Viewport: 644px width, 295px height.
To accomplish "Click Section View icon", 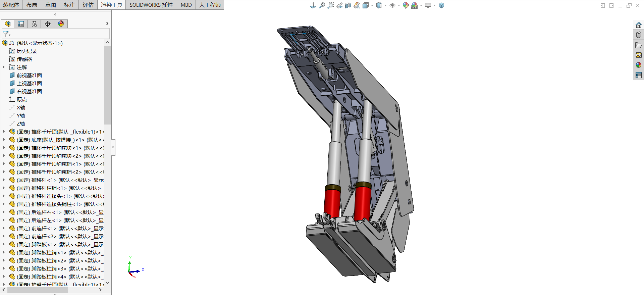I will pos(348,5).
